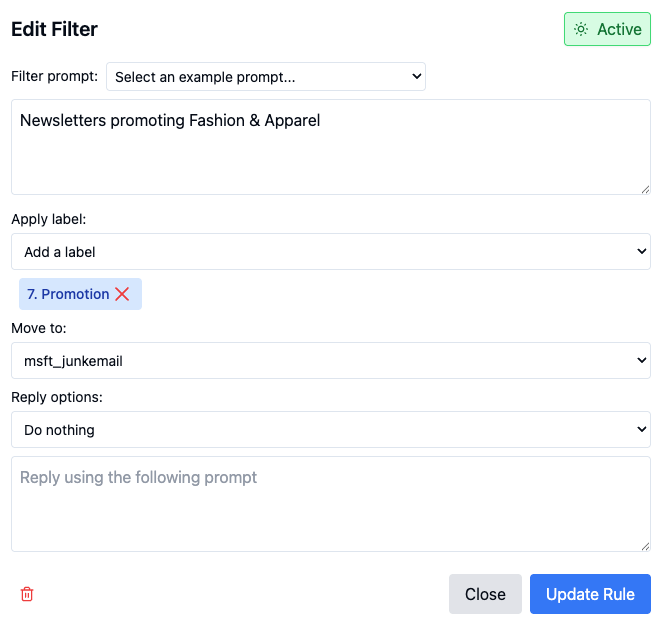Focus the Reply using the following prompt field

point(331,504)
